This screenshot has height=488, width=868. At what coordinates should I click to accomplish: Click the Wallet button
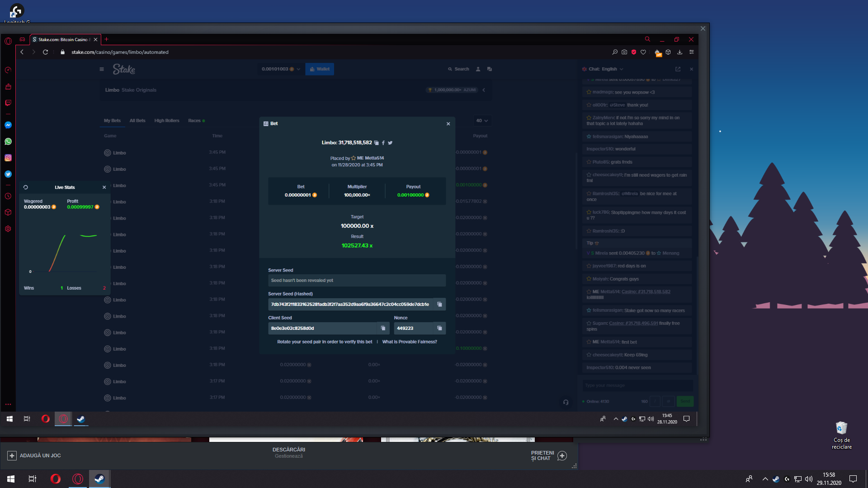point(320,69)
